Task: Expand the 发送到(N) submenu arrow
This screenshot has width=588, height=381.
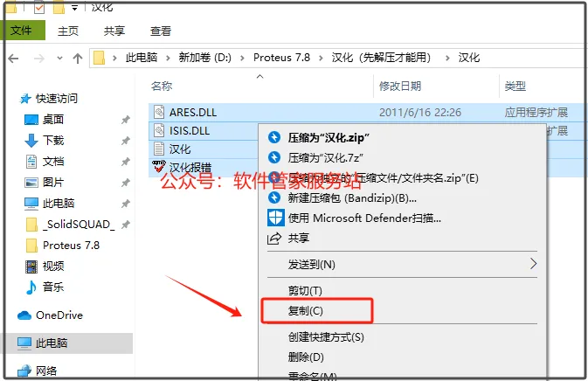Action: tap(533, 264)
